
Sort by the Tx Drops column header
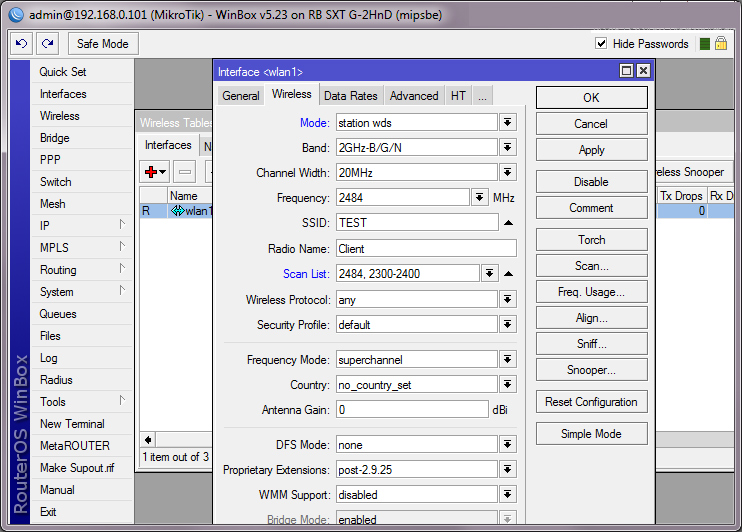click(x=681, y=195)
